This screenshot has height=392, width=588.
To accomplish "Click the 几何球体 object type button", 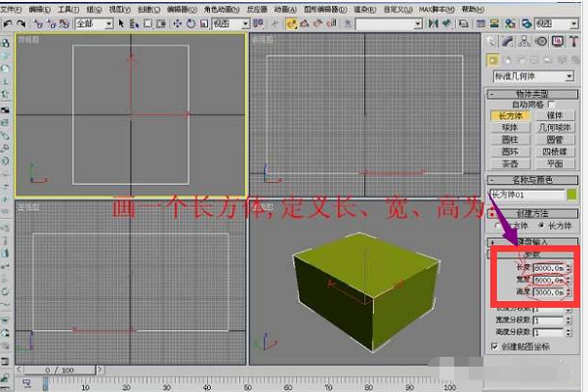I will (x=555, y=128).
